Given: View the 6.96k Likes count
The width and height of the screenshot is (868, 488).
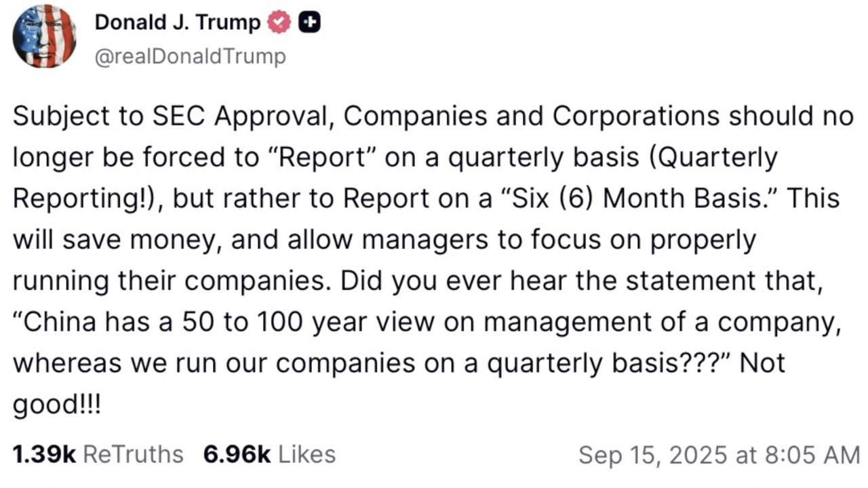Looking at the screenshot, I should click(x=237, y=454).
